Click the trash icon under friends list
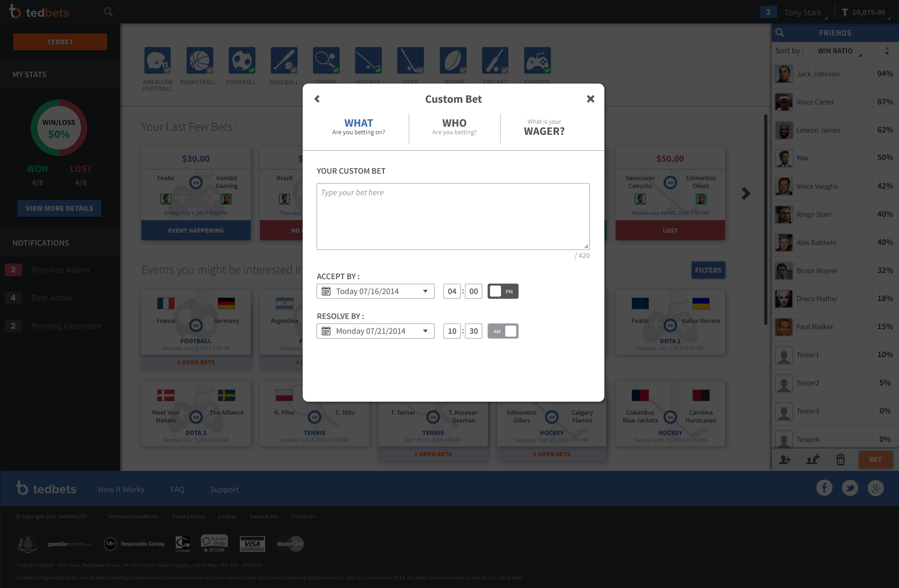 pos(840,460)
